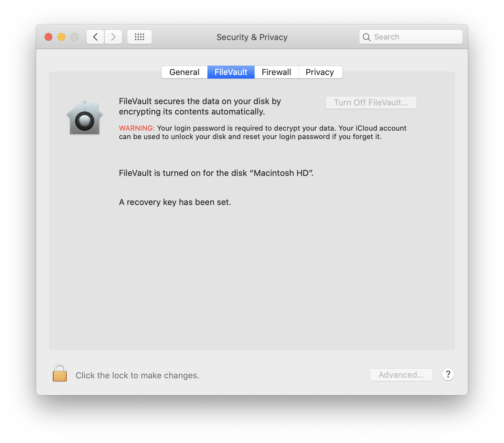The width and height of the screenshot is (504, 443).
Task: Go forward with the right arrow button
Action: 113,37
